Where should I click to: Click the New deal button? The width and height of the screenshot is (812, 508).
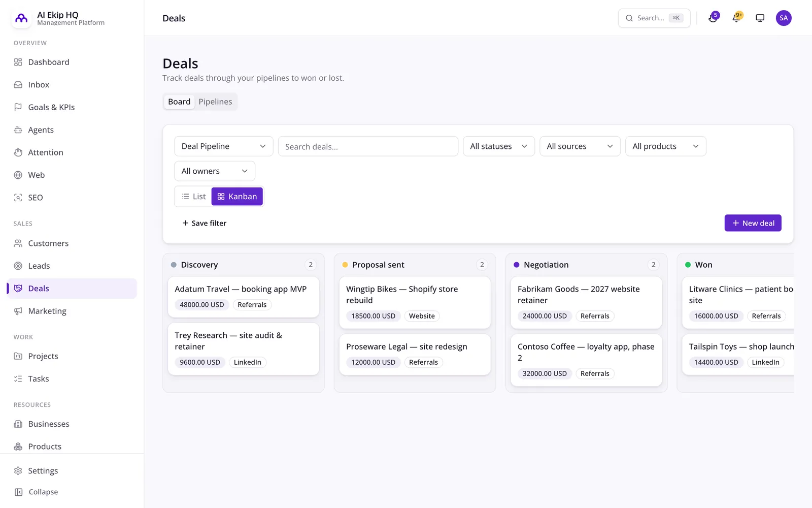pyautogui.click(x=753, y=223)
